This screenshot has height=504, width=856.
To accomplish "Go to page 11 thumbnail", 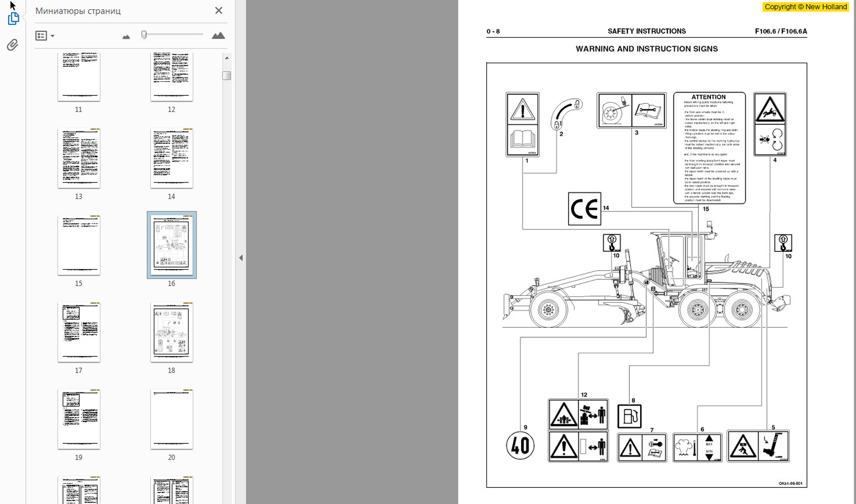I will (79, 76).
